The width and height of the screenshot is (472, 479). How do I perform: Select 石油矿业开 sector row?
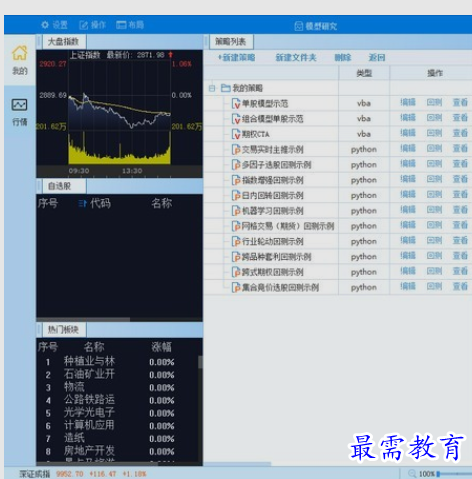coord(117,374)
